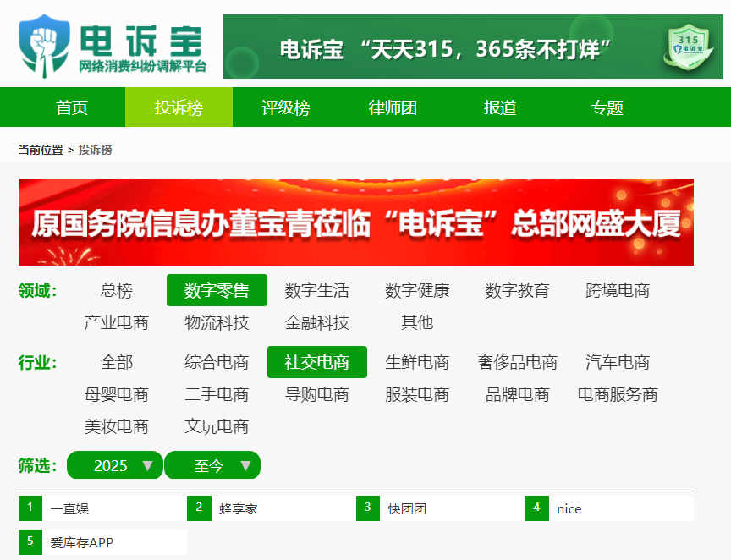Select 数字健康 field filter
The height and width of the screenshot is (560, 731).
pos(417,290)
